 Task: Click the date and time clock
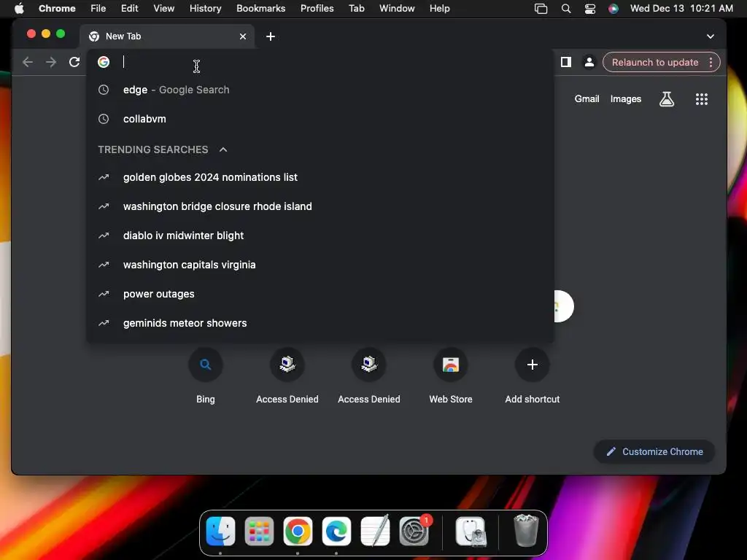(x=681, y=8)
